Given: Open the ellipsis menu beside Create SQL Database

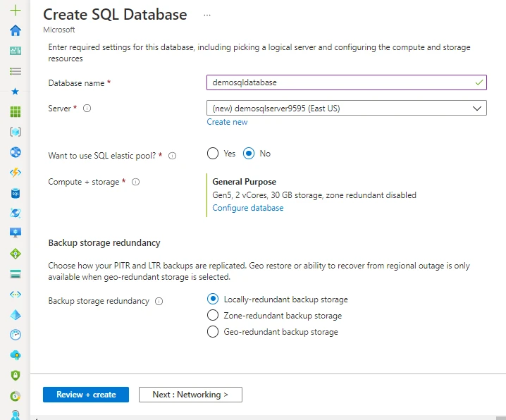Looking at the screenshot, I should click(x=207, y=16).
